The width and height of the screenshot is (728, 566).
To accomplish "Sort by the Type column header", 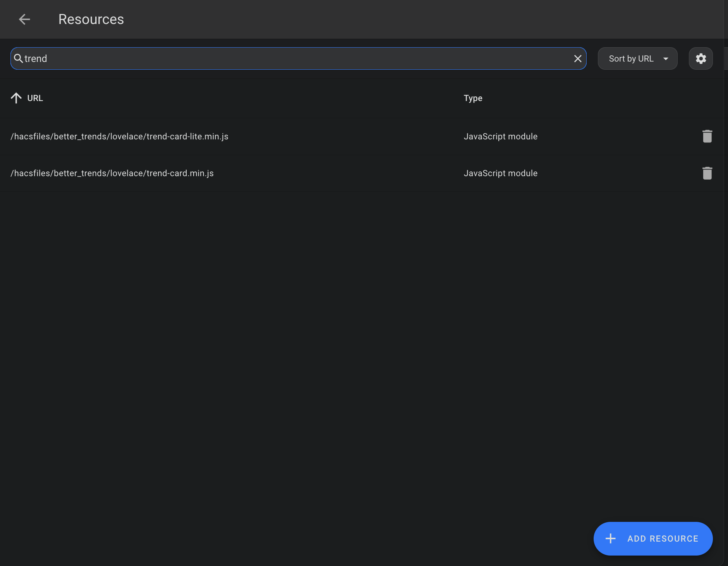I will point(473,98).
